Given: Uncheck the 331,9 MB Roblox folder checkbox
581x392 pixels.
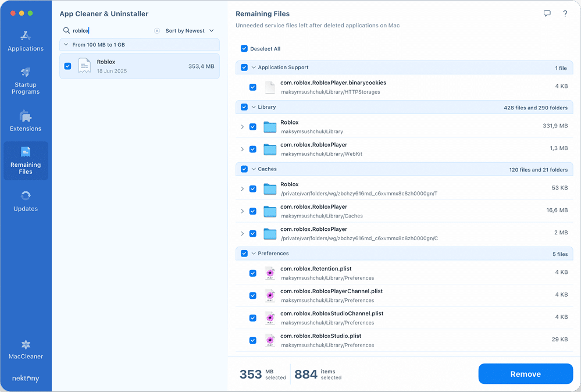Looking at the screenshot, I should 253,127.
